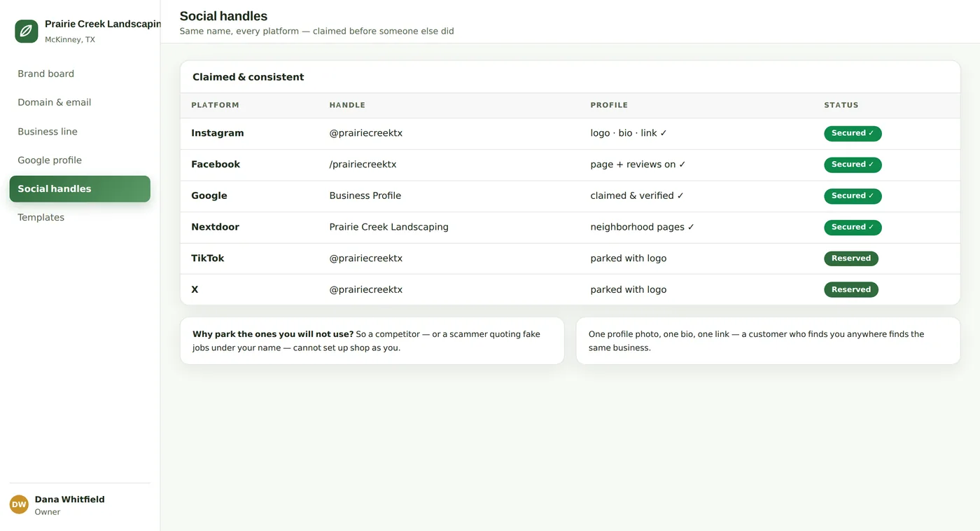
Task: Click 'page + reviews on ✓' text
Action: pos(638,165)
